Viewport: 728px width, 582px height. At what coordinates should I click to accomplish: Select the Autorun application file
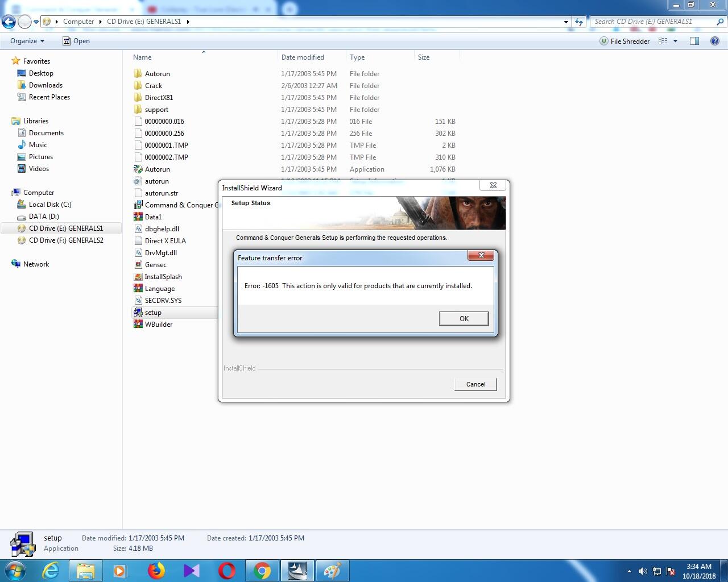[157, 169]
